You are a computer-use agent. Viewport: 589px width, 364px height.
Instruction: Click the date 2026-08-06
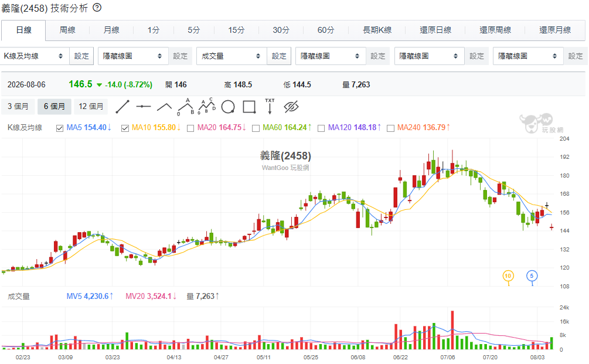[26, 84]
